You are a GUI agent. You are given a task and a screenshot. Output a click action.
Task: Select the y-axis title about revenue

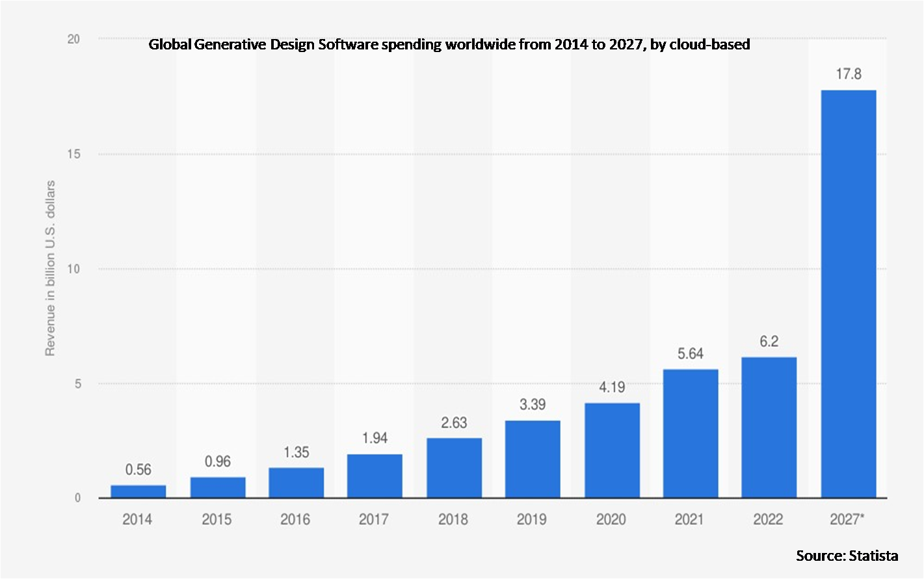coord(49,268)
